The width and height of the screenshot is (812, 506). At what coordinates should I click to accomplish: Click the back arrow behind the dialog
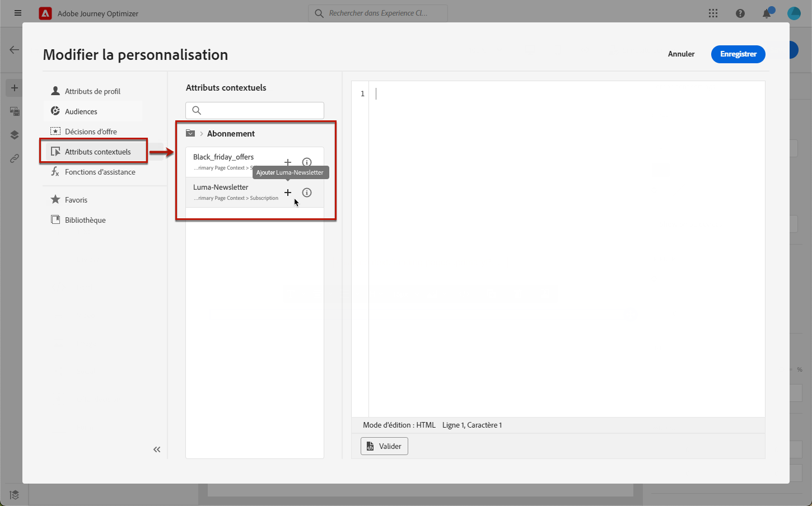pyautogui.click(x=14, y=50)
